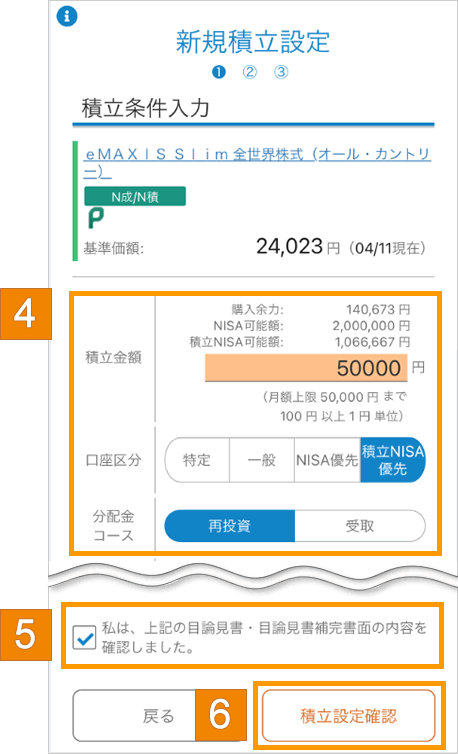This screenshot has height=754, width=458.
Task: Click the blue info icon at top
Action: pyautogui.click(x=67, y=16)
